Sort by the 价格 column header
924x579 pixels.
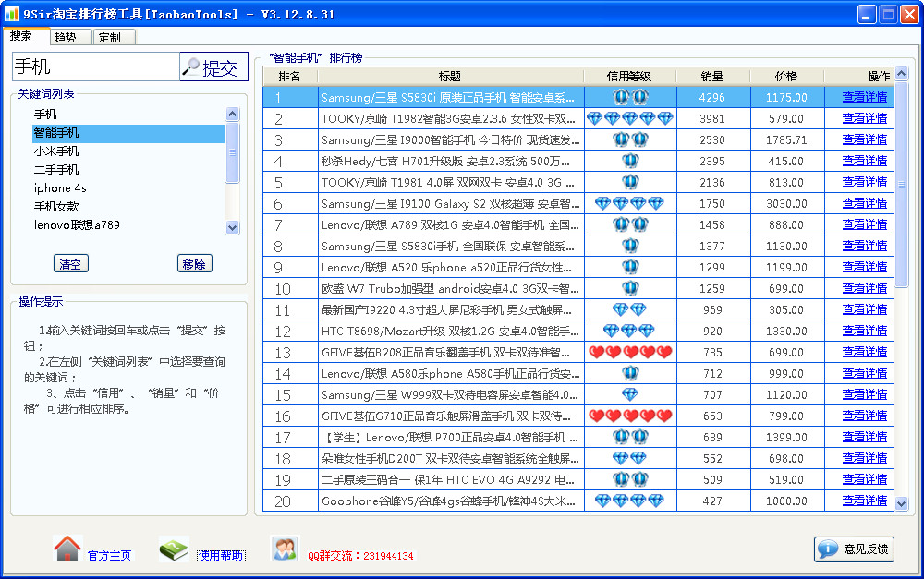pyautogui.click(x=786, y=76)
